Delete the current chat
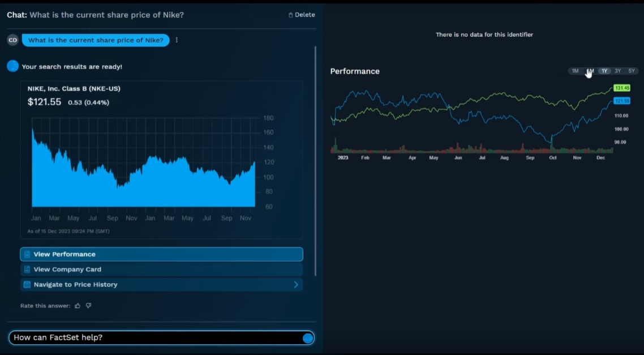Screen dimensions: 644x355 pyautogui.click(x=302, y=15)
